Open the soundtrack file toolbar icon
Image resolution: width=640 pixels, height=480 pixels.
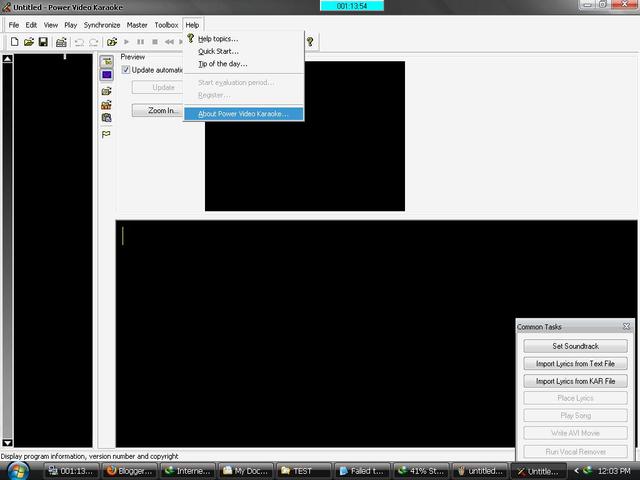click(x=112, y=42)
